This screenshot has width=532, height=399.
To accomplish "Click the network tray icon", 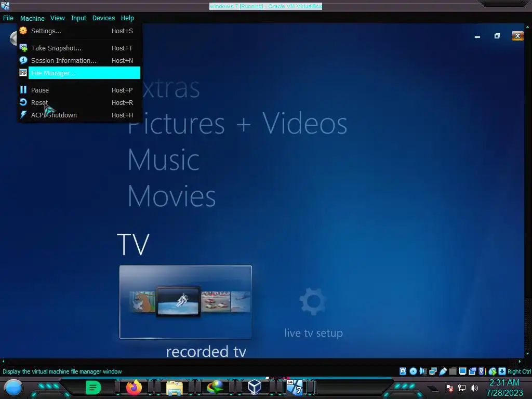I will tap(462, 388).
